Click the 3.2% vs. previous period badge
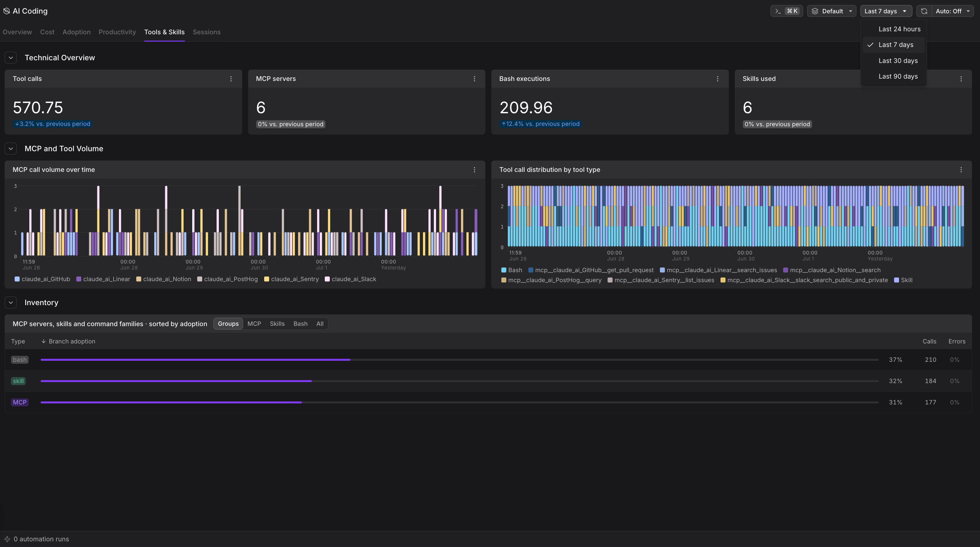The height and width of the screenshot is (547, 980). (52, 124)
